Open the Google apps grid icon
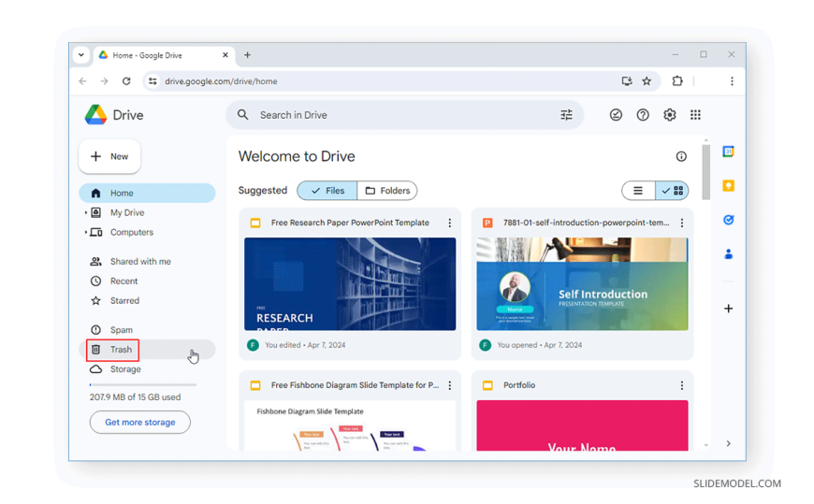Screen dimensions: 814x504 (x=695, y=115)
